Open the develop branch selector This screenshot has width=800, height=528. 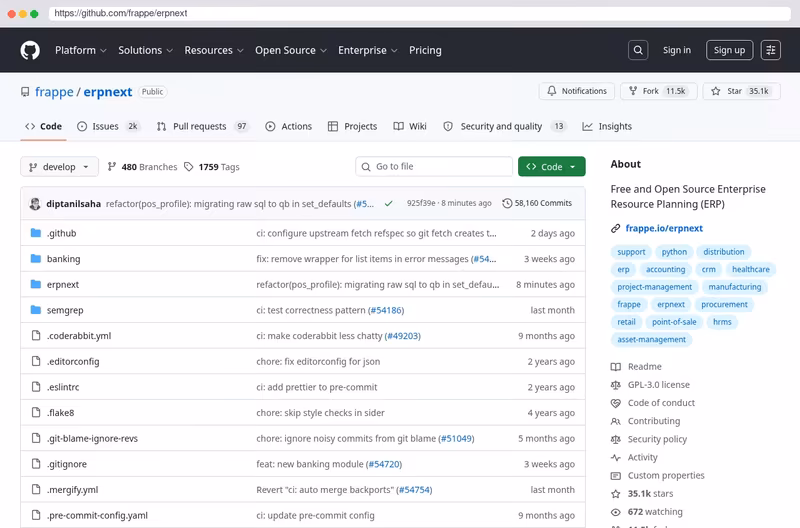[59, 167]
